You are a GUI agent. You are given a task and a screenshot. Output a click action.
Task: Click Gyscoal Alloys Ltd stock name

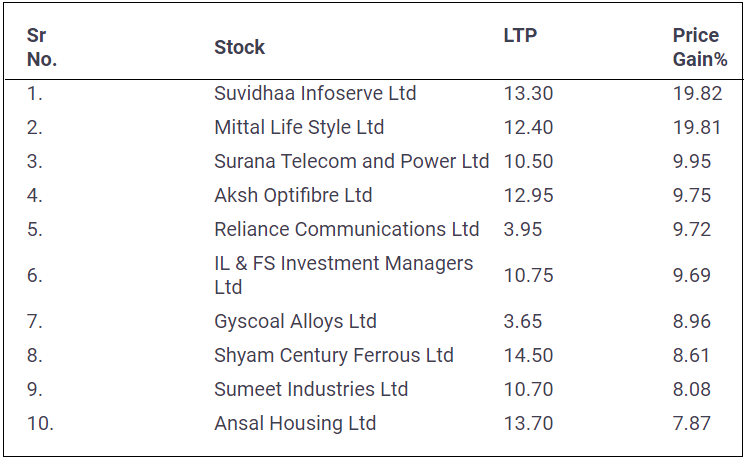click(295, 322)
